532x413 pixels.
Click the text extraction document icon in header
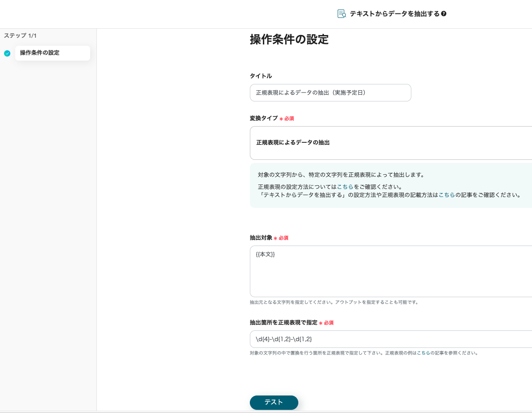341,14
